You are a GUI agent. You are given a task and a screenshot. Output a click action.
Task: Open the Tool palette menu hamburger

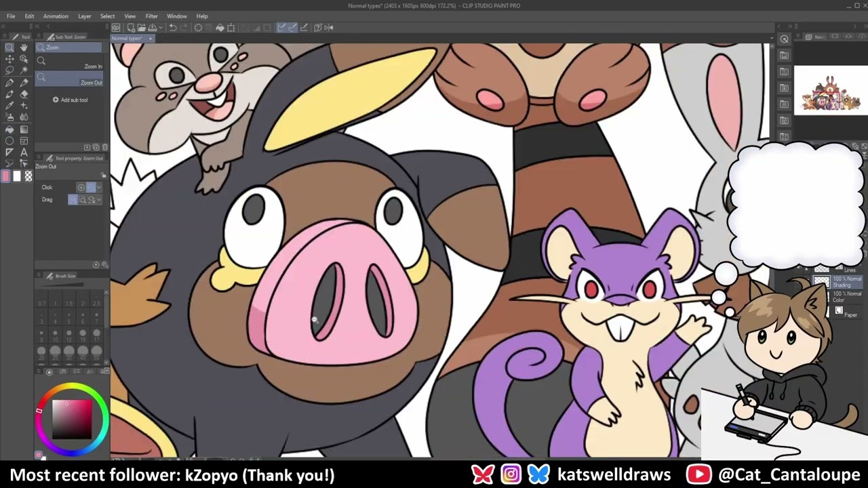(x=4, y=37)
